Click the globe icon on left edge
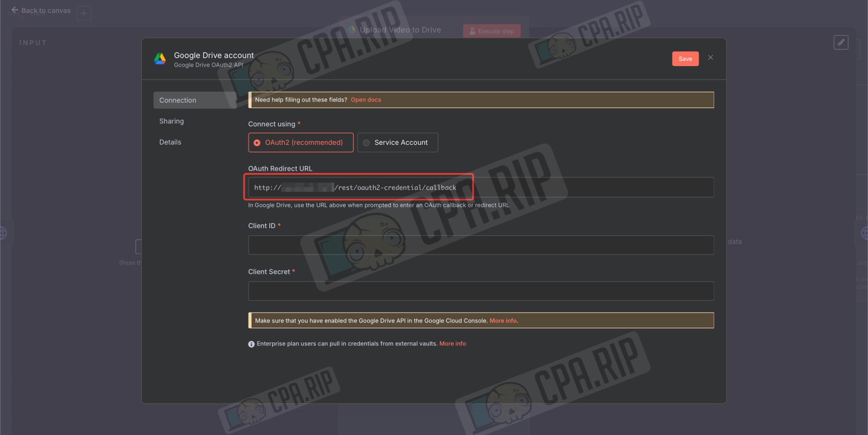 point(2,233)
